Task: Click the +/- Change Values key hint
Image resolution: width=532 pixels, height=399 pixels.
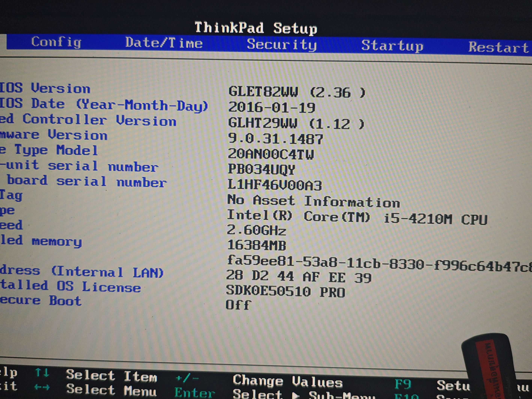Action: tap(187, 378)
